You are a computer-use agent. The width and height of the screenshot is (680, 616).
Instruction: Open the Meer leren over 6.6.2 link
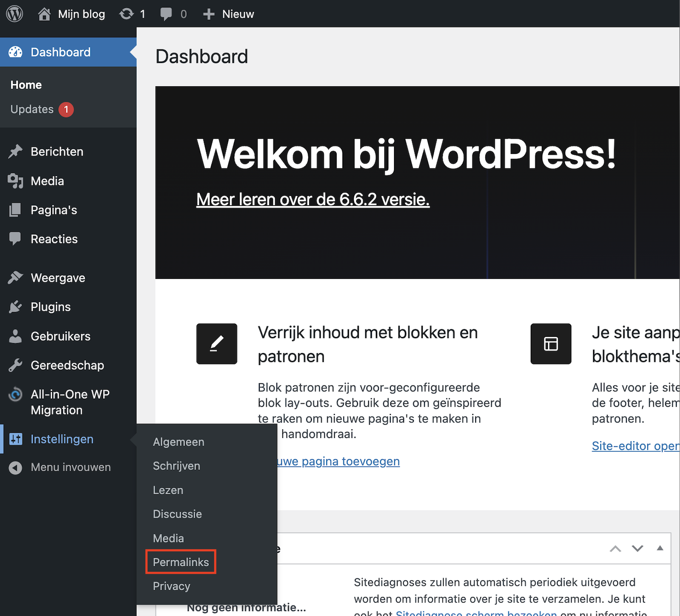(313, 200)
